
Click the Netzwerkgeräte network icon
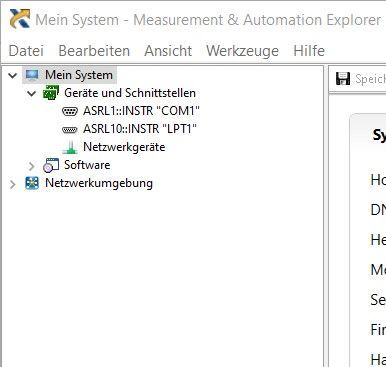click(70, 147)
